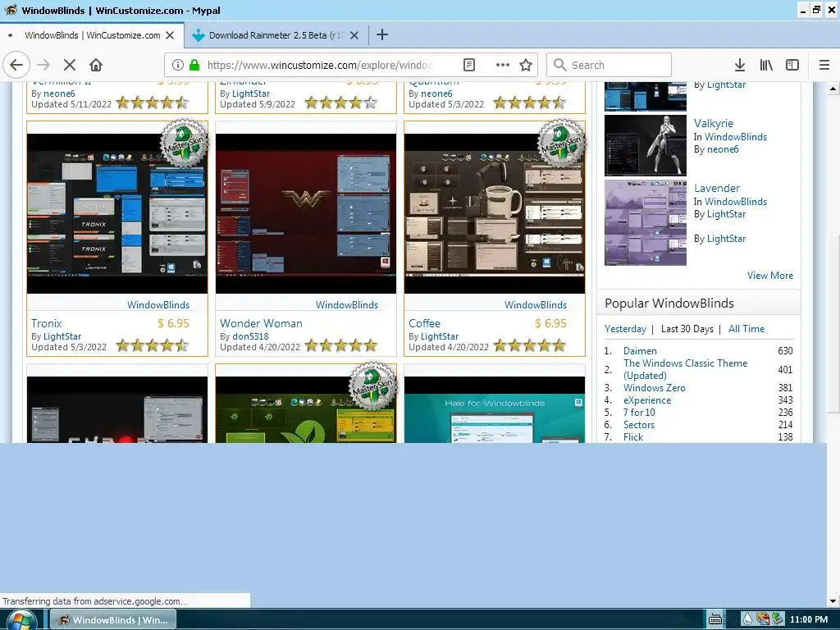Bookmark this page with the star
Screen dimensions: 840x630
(x=526, y=65)
